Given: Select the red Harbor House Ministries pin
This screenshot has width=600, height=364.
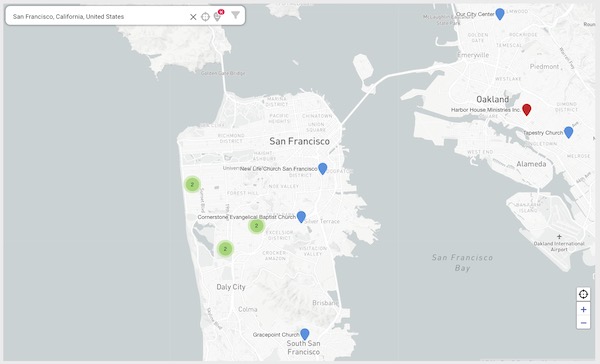Looking at the screenshot, I should tap(527, 109).
